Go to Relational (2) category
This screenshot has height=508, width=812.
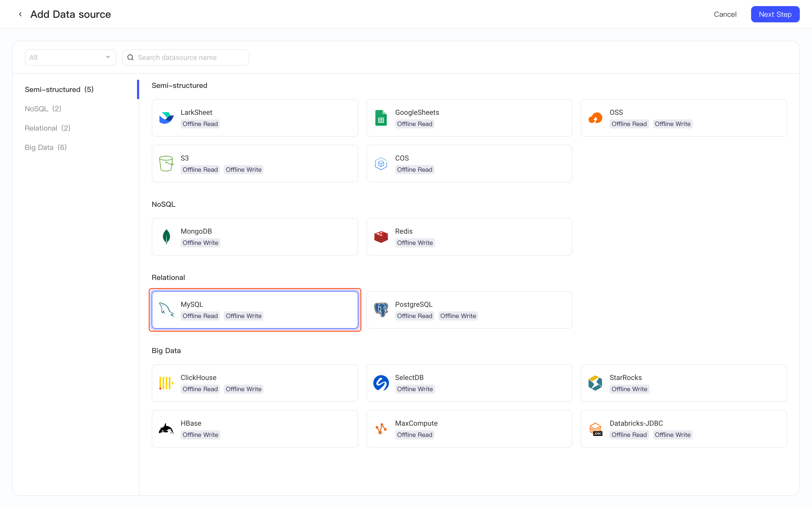click(x=48, y=128)
